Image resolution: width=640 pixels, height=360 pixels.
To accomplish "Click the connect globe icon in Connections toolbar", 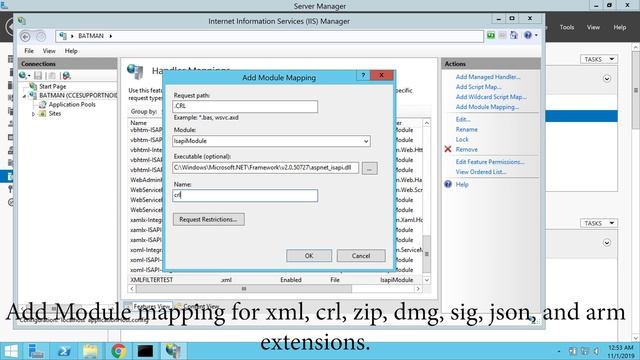I will pos(23,76).
